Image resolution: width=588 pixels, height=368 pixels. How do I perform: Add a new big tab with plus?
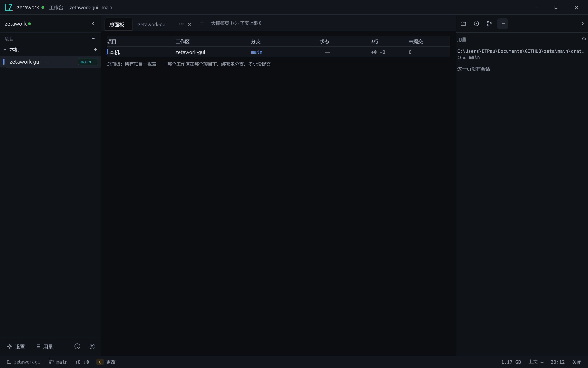point(202,23)
